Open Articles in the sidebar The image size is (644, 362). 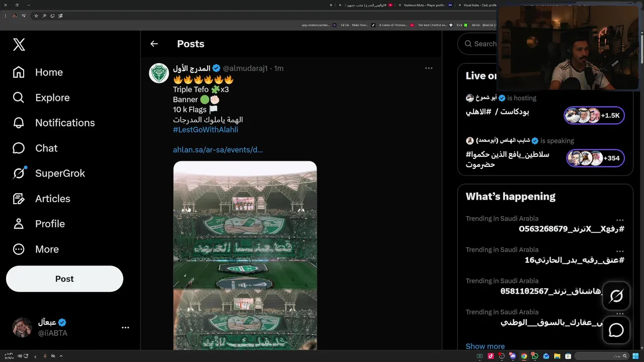pyautogui.click(x=41, y=199)
